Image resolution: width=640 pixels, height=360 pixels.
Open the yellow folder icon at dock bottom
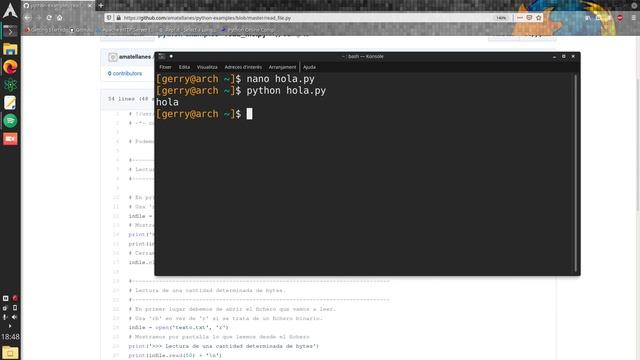tap(10, 352)
